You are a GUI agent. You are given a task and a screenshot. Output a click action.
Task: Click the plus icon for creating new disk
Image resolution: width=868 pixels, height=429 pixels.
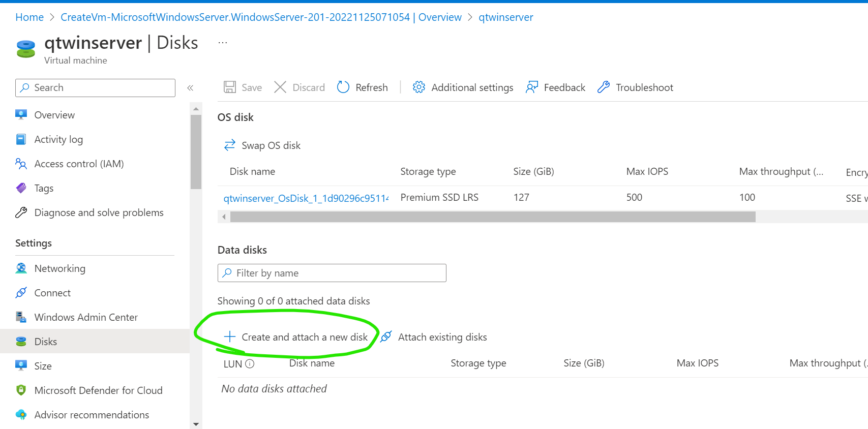click(230, 337)
